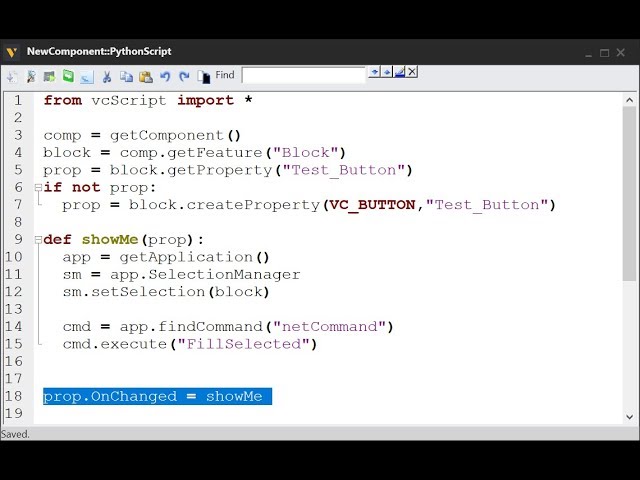Click 'comp = getComponent()' line

142,136
